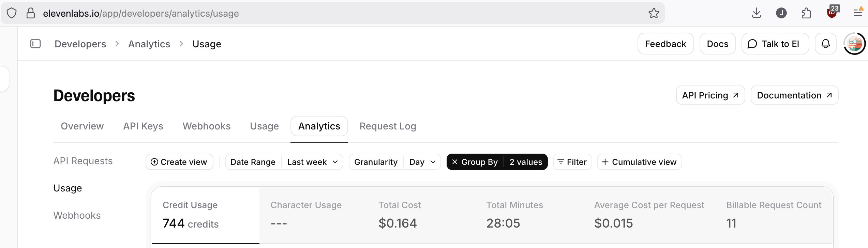Clear Group By with the X icon
Viewport: 868px width, 248px height.
click(454, 162)
